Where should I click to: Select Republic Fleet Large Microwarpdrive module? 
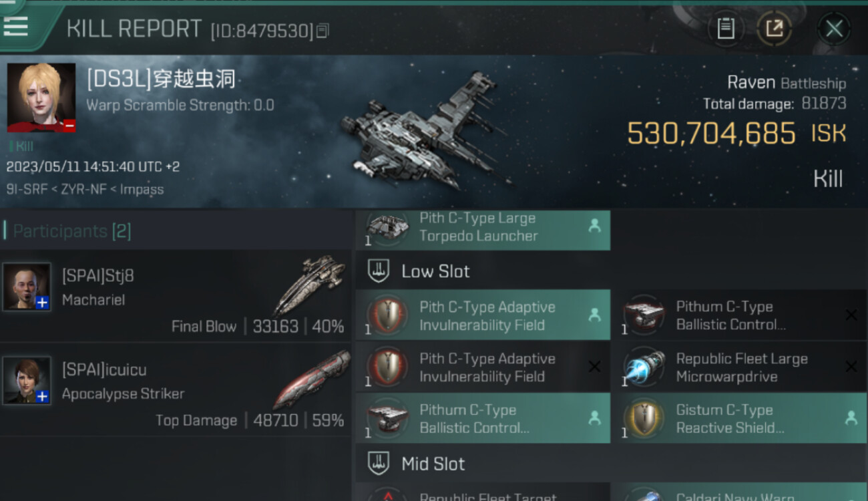tap(739, 367)
